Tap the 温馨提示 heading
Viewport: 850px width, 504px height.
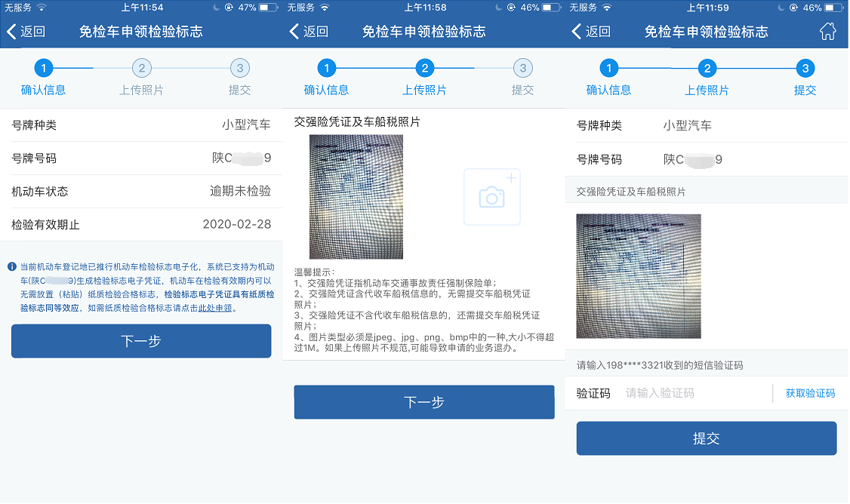pyautogui.click(x=315, y=272)
